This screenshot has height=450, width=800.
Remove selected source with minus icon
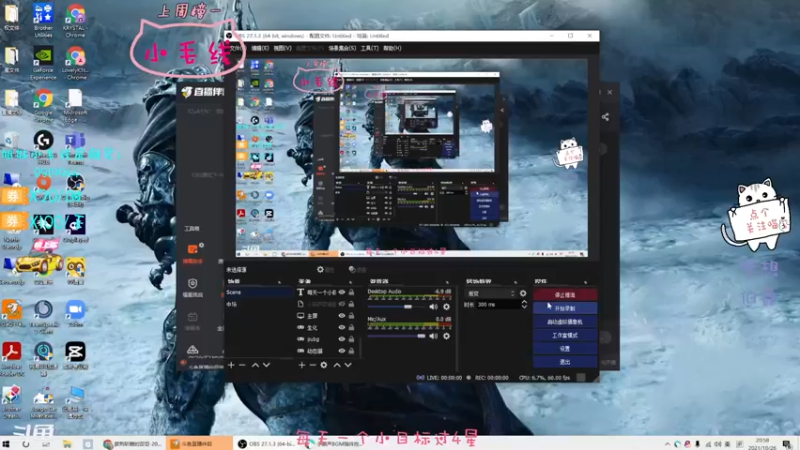coord(312,365)
